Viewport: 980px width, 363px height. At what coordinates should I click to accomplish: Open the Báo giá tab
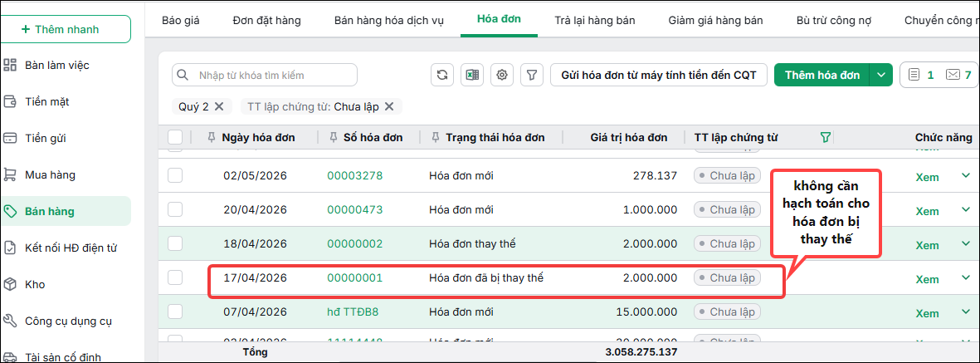pyautogui.click(x=181, y=21)
